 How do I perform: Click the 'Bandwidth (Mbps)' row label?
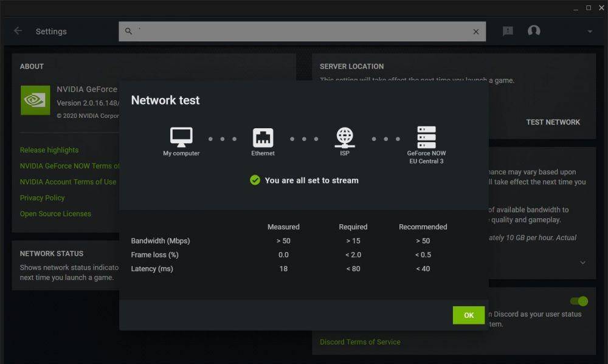tap(161, 241)
